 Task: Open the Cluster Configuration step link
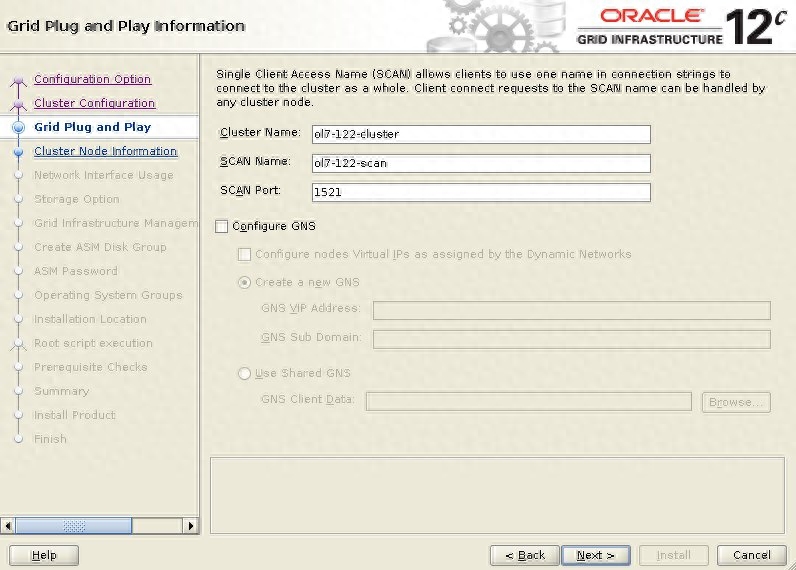[x=94, y=103]
